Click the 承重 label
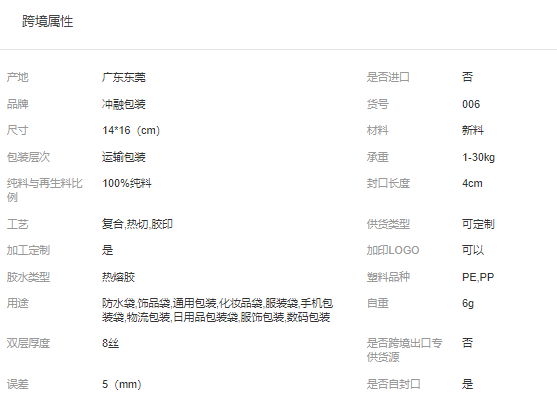557x397 pixels. click(378, 157)
